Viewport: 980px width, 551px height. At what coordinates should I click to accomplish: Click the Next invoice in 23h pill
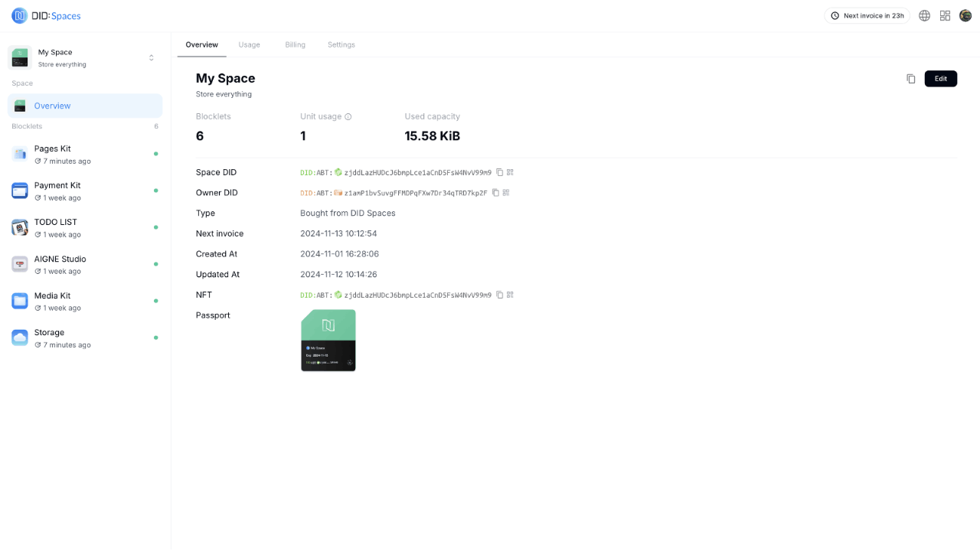867,15
